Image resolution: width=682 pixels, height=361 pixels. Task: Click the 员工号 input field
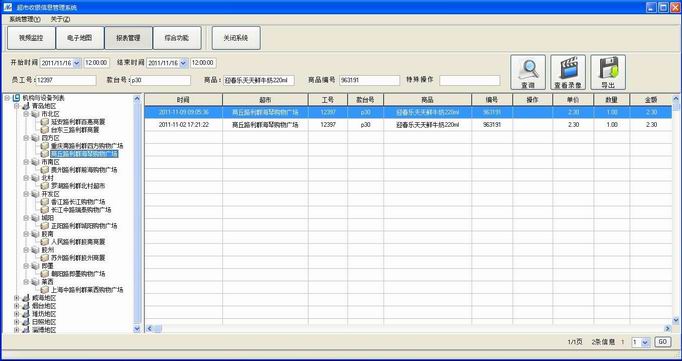coord(66,80)
